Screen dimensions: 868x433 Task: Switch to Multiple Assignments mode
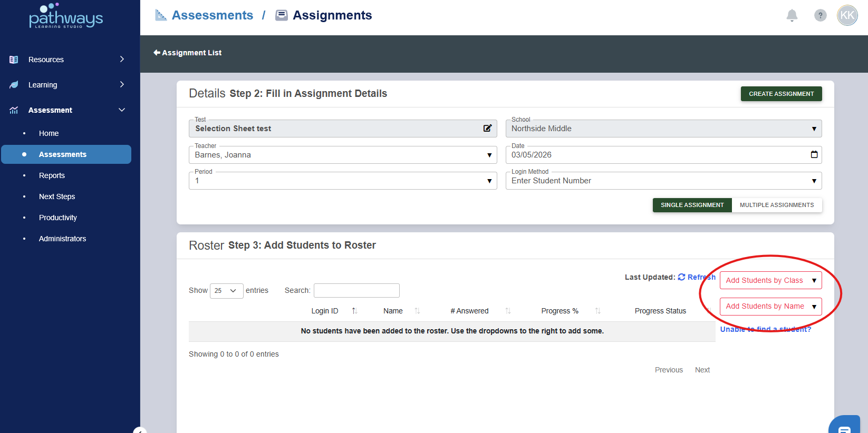(777, 205)
